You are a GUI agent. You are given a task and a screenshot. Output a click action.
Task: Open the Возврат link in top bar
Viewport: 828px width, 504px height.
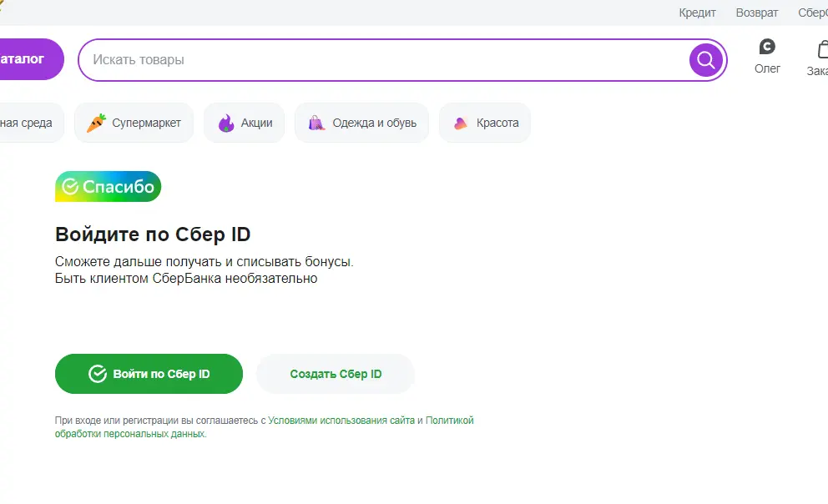click(x=757, y=13)
